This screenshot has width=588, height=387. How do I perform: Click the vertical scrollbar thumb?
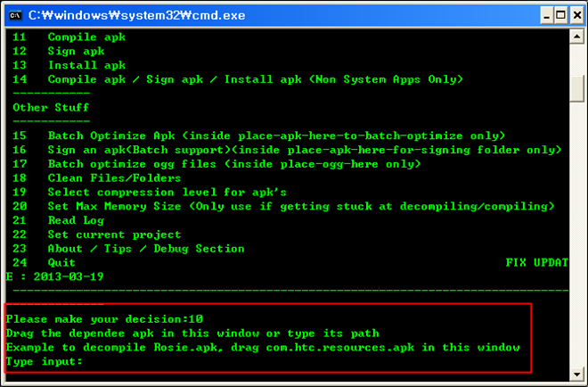(x=578, y=90)
